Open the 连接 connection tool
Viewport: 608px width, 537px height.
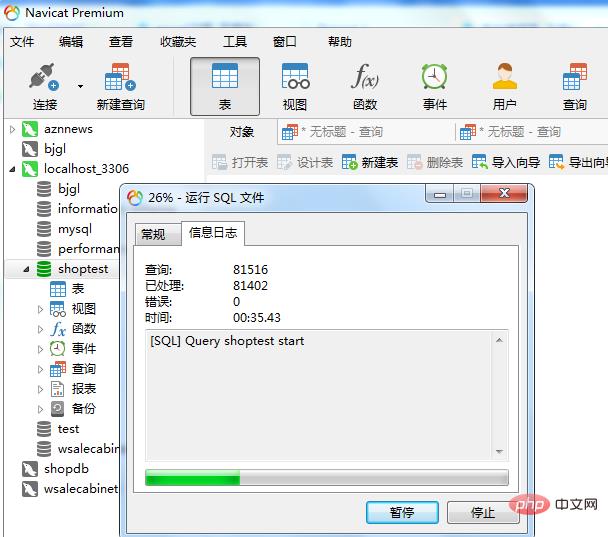[x=44, y=87]
